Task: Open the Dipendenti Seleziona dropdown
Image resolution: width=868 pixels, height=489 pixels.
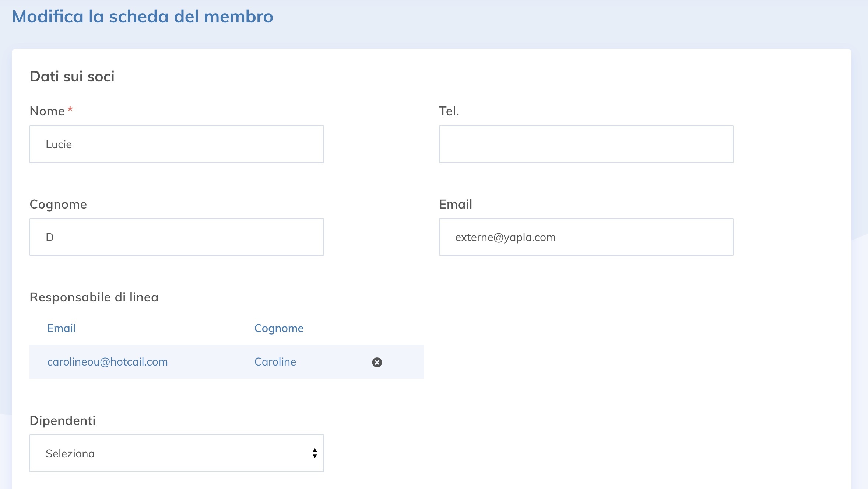Action: pyautogui.click(x=176, y=453)
